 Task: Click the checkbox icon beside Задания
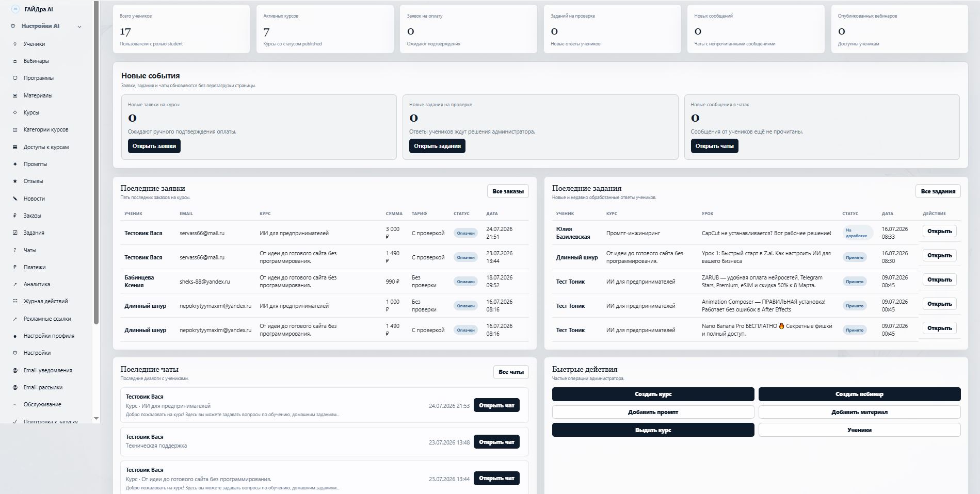[15, 233]
